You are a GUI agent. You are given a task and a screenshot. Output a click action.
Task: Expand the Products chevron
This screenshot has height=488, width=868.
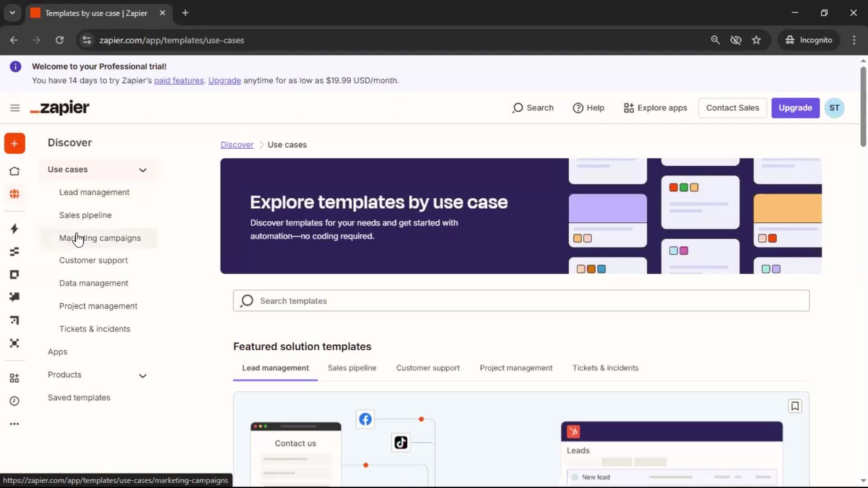click(143, 376)
